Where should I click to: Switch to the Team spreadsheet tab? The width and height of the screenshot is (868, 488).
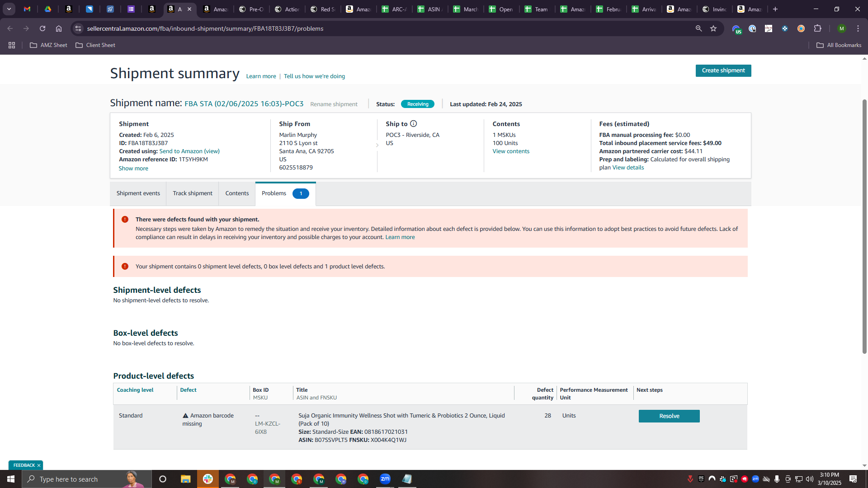tap(537, 9)
